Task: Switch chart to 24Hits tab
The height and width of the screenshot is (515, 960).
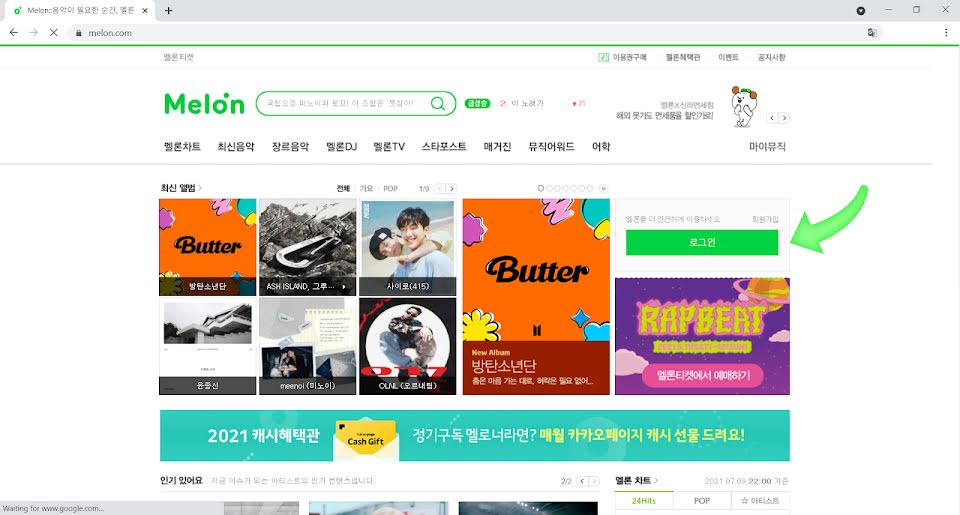Action: coord(643,501)
